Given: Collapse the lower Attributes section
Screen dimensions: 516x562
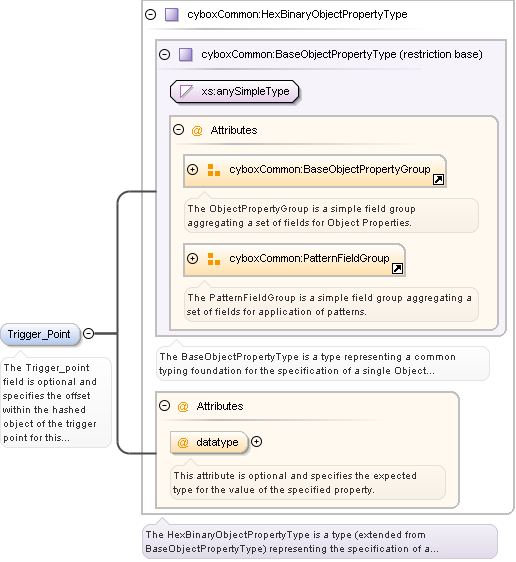Looking at the screenshot, I should coord(164,406).
